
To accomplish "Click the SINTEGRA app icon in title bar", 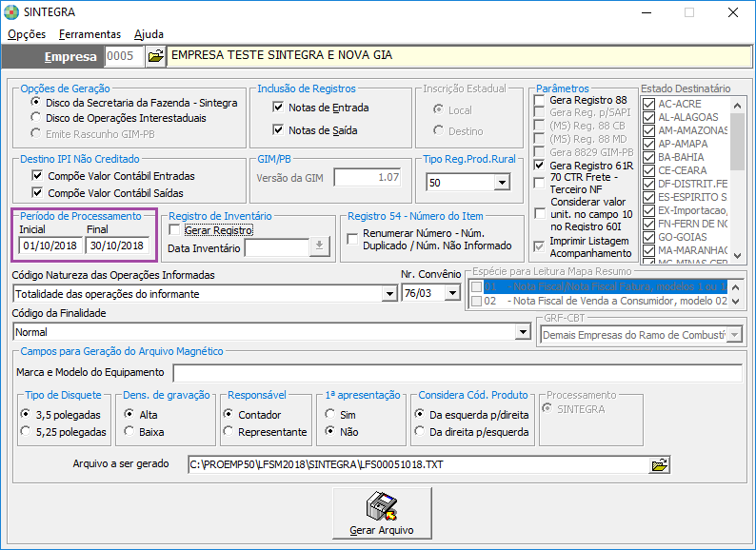I will point(11,12).
